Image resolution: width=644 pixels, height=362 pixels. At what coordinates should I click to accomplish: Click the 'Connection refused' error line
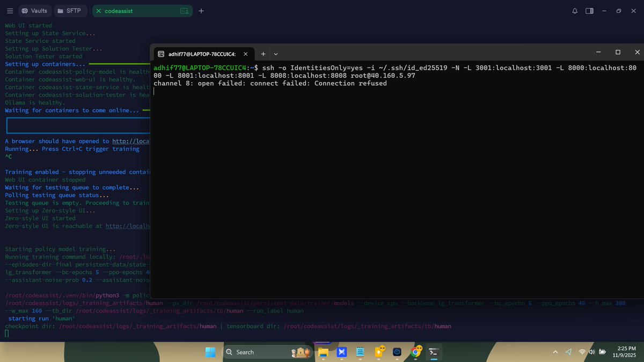tap(270, 83)
